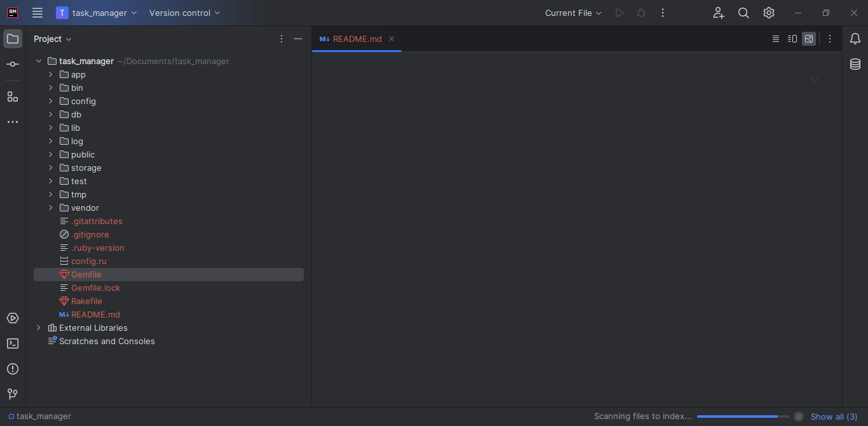The width and height of the screenshot is (868, 426).
Task: Open the Commit tool window
Action: pyautogui.click(x=13, y=64)
